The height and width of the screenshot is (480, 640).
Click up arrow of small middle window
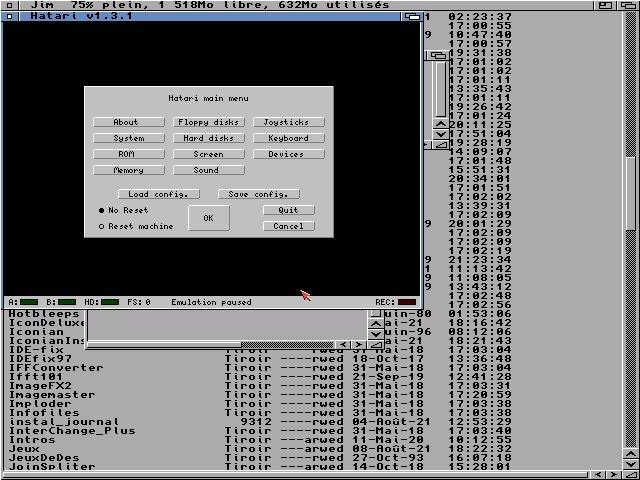(x=441, y=124)
